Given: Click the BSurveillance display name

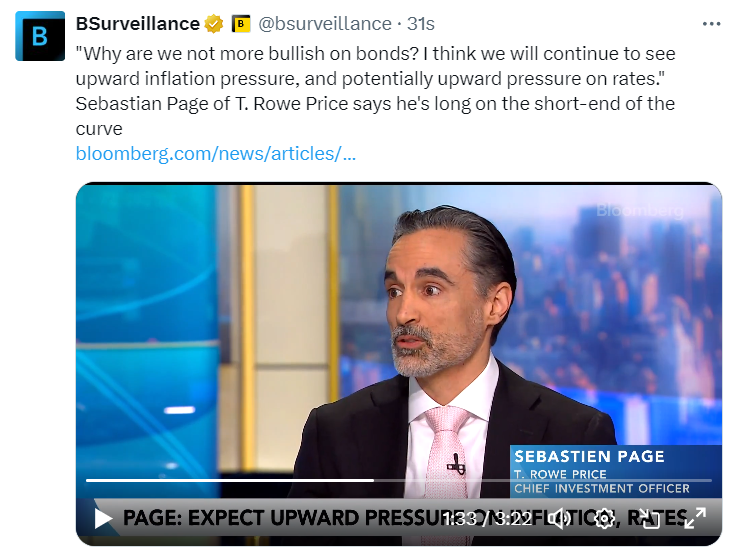Looking at the screenshot, I should [138, 24].
